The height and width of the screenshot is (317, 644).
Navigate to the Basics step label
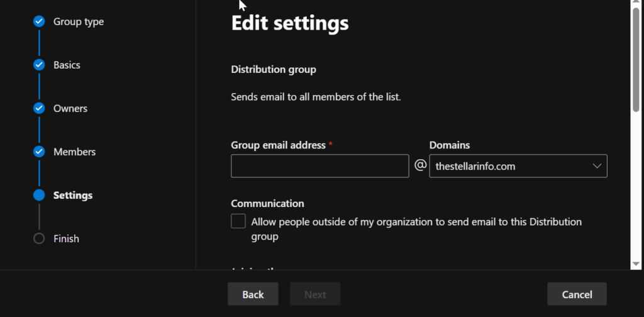67,65
